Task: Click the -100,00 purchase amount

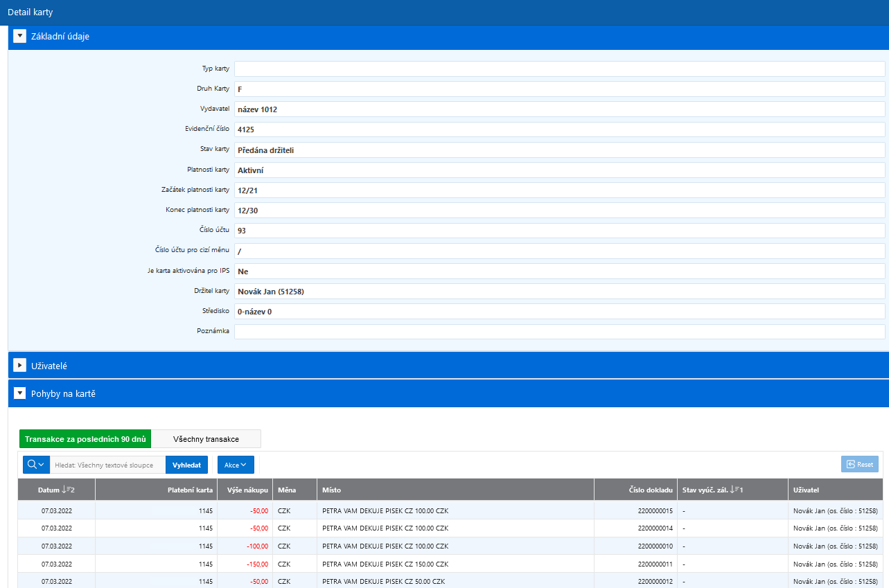Action: tap(257, 546)
